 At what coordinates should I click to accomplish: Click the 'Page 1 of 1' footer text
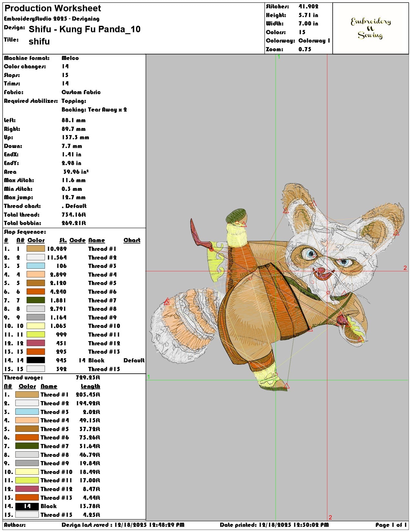[391, 525]
